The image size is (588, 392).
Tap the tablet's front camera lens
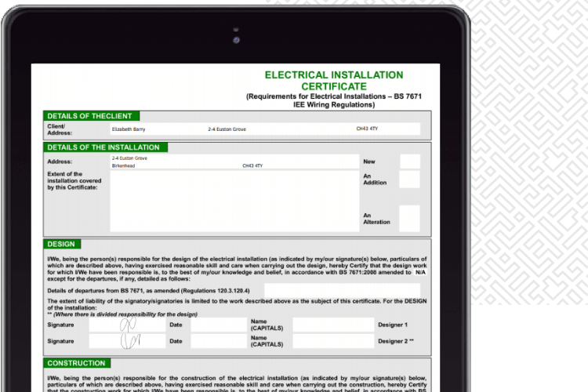tap(235, 39)
